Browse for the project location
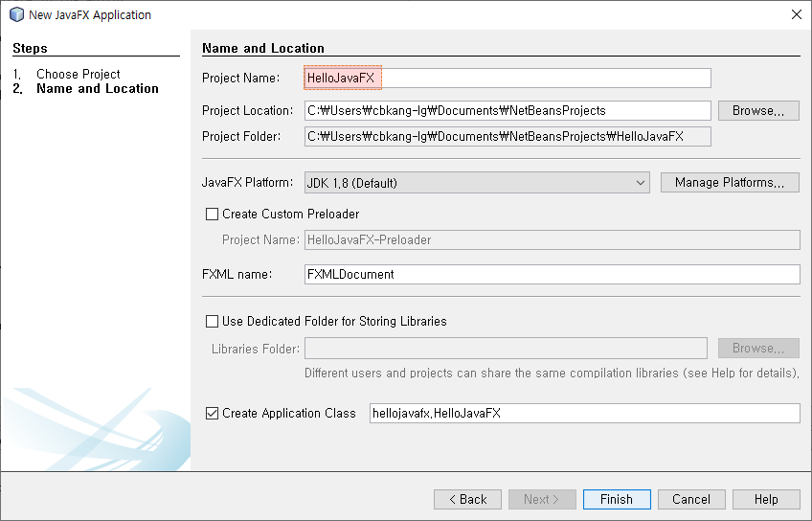Screen dimensions: 812x521 pos(758,110)
